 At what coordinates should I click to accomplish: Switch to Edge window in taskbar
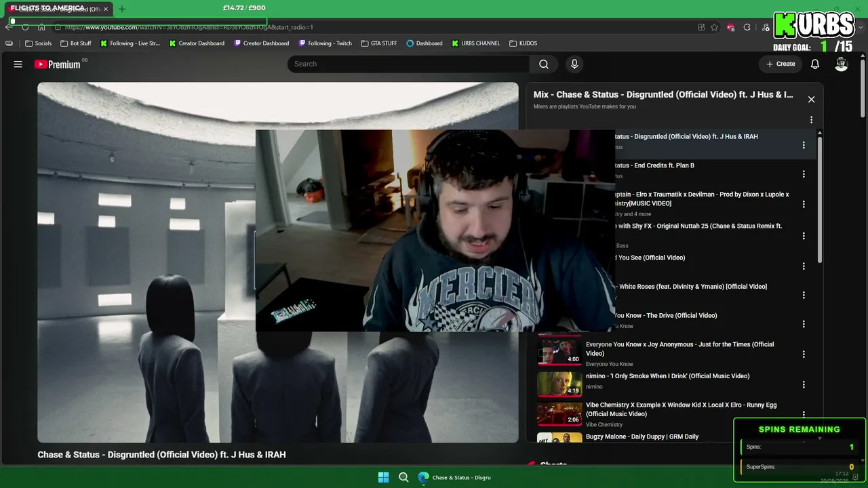454,477
